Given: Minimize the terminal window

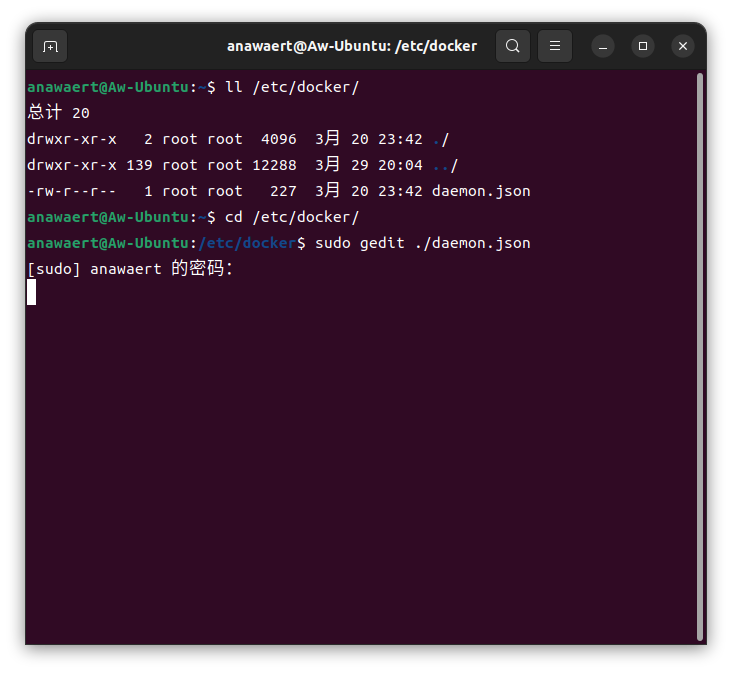Looking at the screenshot, I should pyautogui.click(x=602, y=46).
